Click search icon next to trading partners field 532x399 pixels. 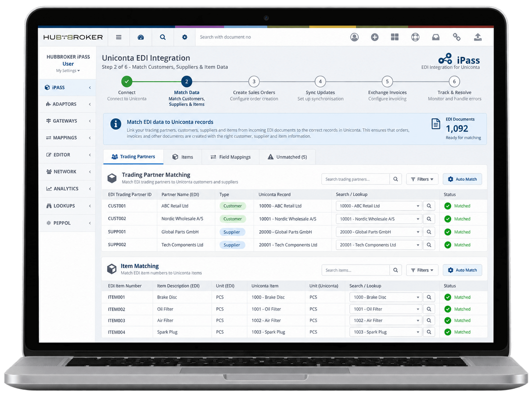point(396,179)
